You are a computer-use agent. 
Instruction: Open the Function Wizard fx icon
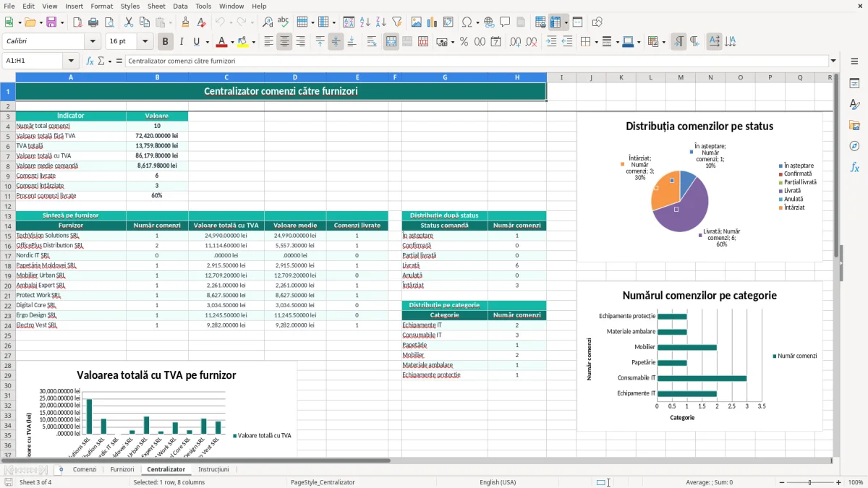[90, 61]
